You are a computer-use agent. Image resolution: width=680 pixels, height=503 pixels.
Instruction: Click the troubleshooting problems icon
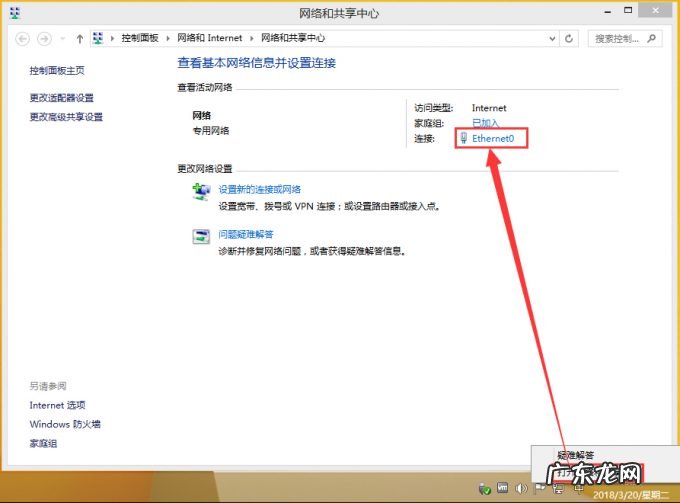tap(201, 236)
